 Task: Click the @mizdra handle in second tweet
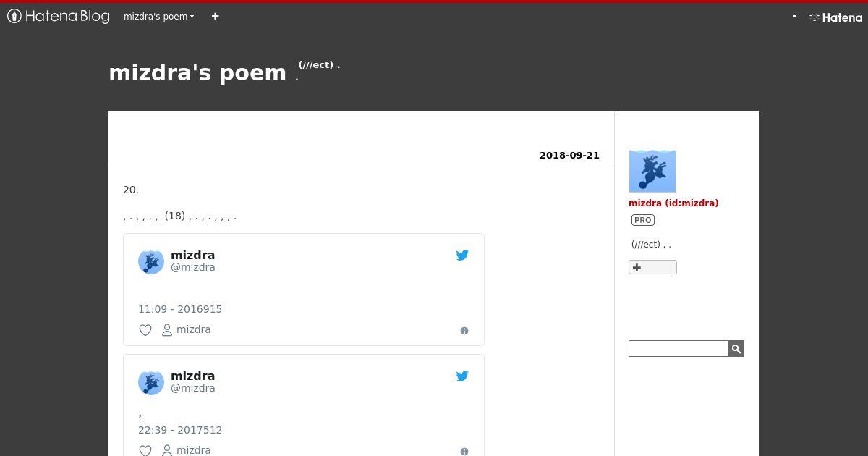click(x=193, y=388)
